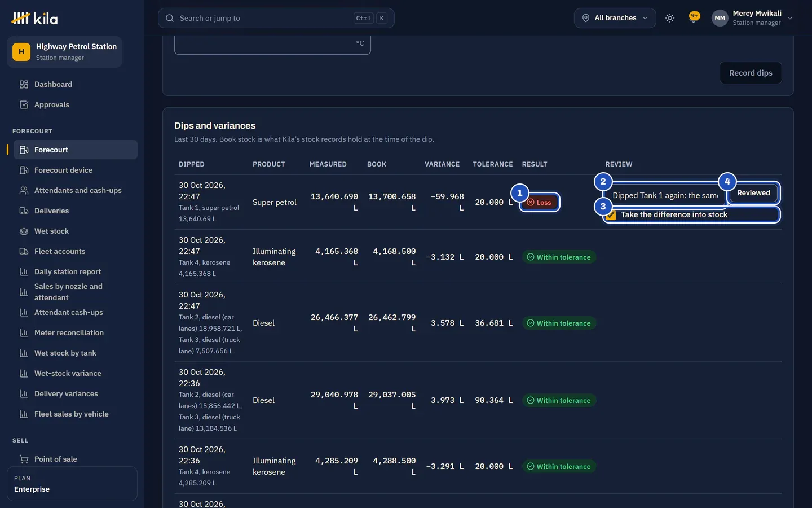
Task: Click the Reviewed button
Action: [x=753, y=193]
